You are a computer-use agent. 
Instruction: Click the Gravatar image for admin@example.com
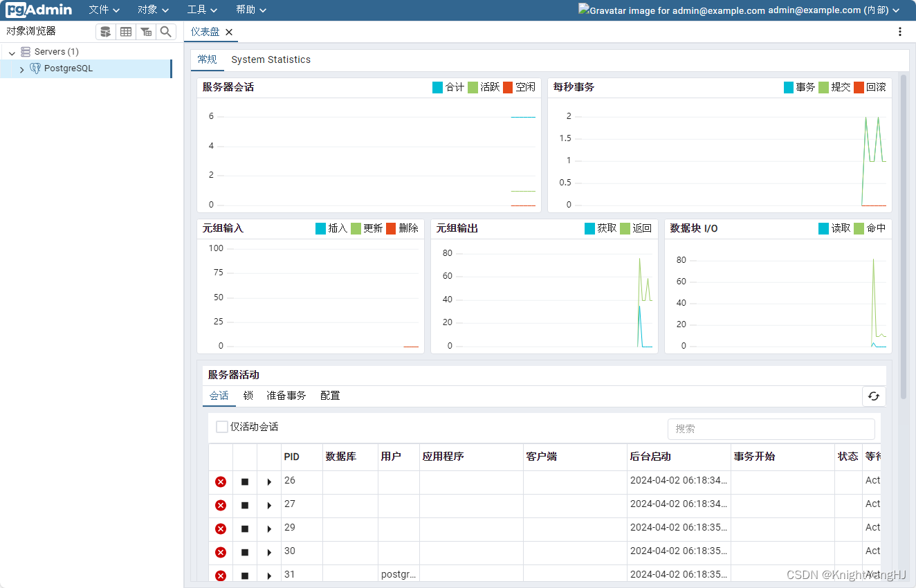pos(671,10)
